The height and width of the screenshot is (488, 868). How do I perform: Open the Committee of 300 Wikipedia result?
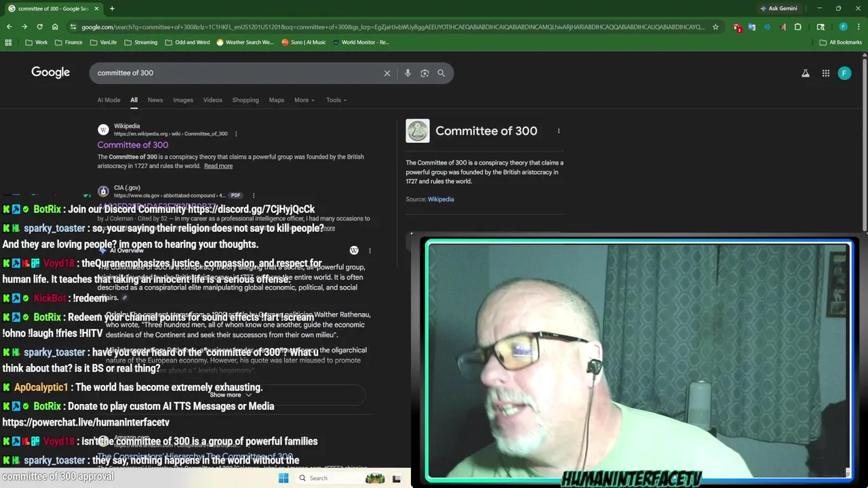coord(133,145)
